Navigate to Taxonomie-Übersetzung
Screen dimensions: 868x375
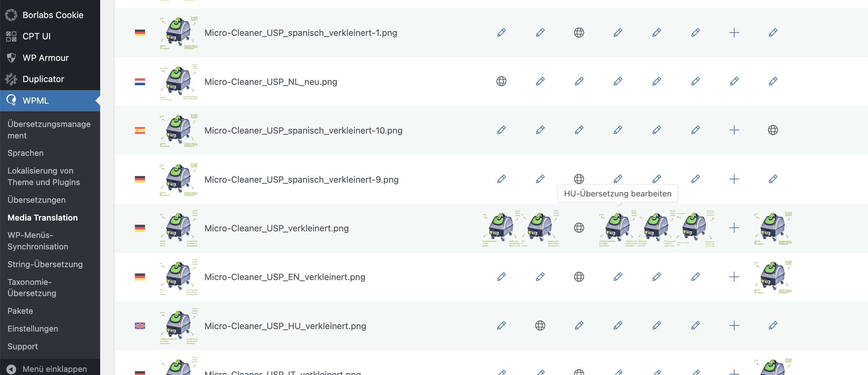tap(32, 288)
